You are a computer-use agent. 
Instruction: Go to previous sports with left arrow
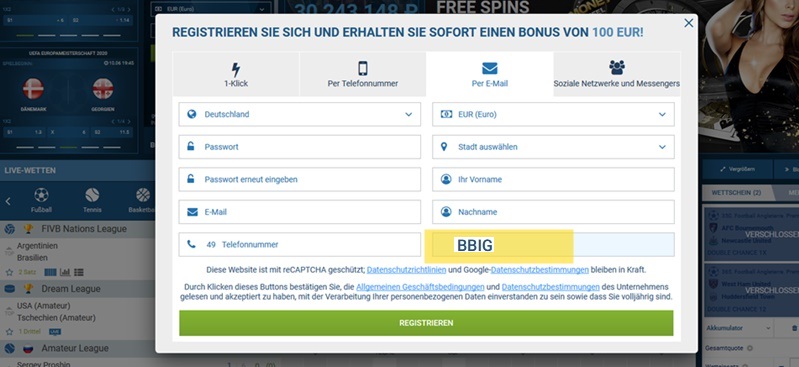8,201
